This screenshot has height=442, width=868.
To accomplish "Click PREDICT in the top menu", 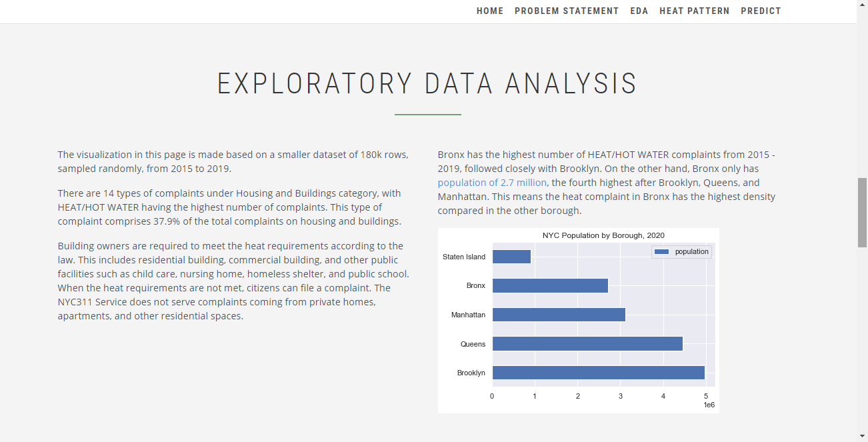I will click(x=761, y=11).
